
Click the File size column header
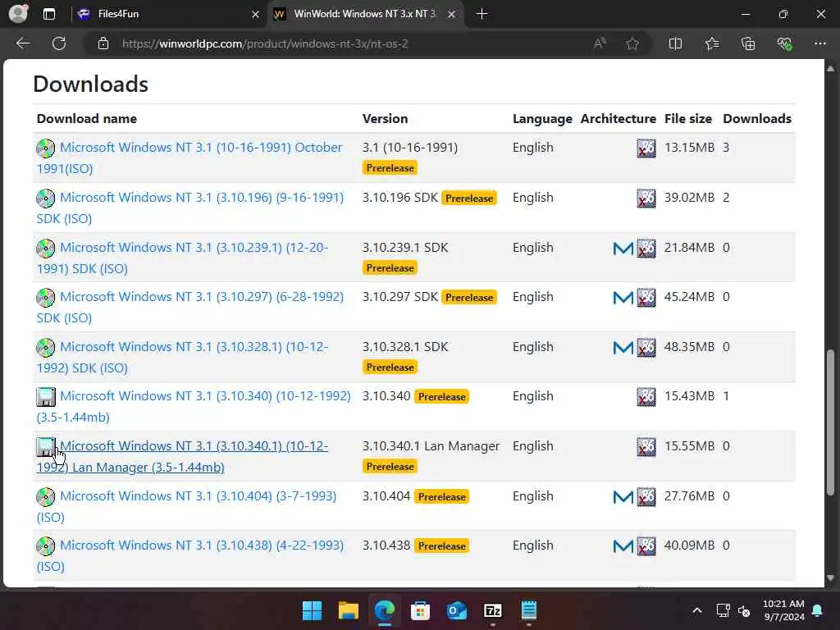pyautogui.click(x=688, y=118)
